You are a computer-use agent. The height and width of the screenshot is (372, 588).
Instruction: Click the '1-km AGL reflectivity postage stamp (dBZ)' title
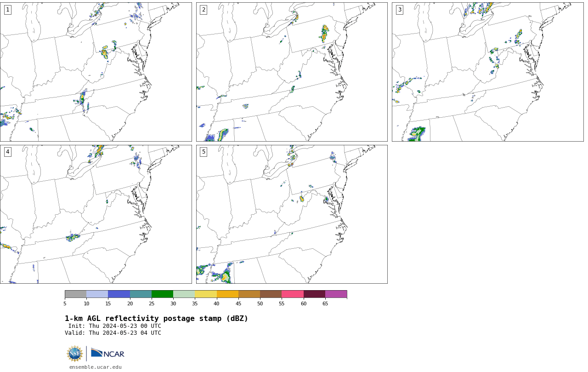(x=156, y=319)
